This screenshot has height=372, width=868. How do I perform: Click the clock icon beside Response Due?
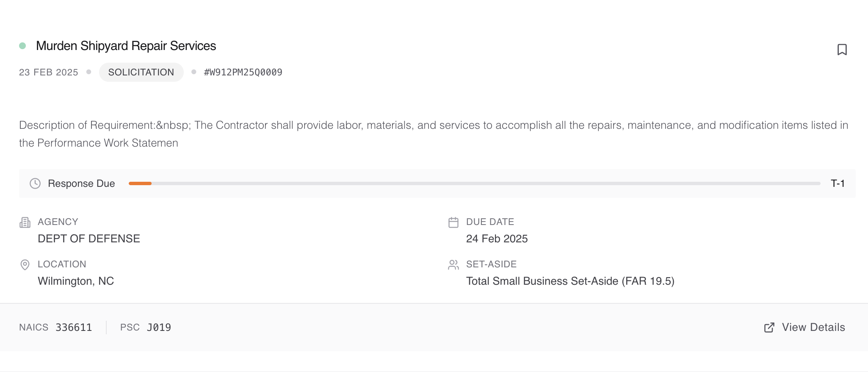[x=35, y=183]
